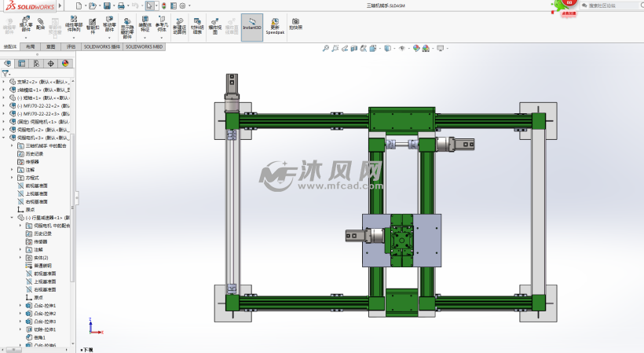The height and width of the screenshot is (353, 644).
Task: Collapse the 伺服电机<3> tree node
Action: click(3, 138)
